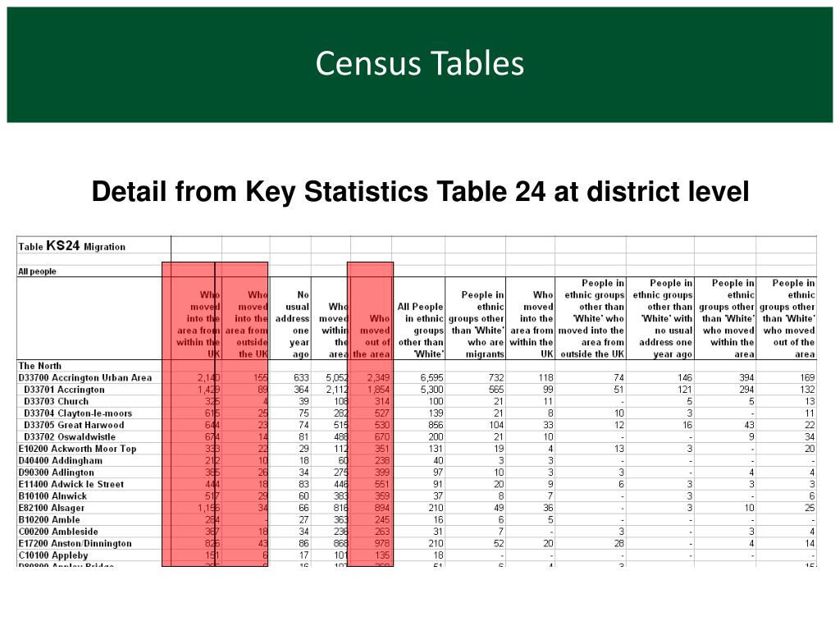840x630 pixels.
Task: Select 'E17200 Anston/Dinnington' row label
Action: click(75, 543)
